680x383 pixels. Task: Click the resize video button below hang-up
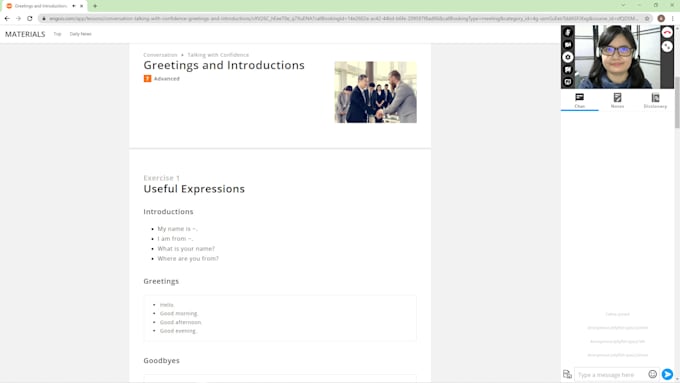(667, 46)
